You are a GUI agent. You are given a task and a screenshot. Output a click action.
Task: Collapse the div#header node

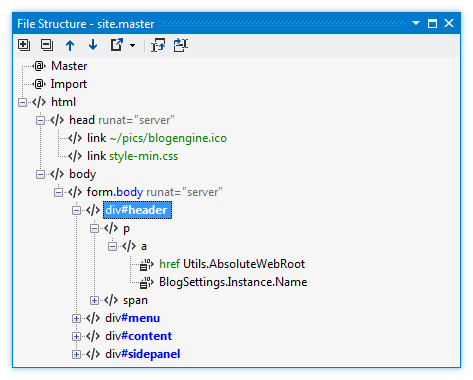pyautogui.click(x=76, y=210)
